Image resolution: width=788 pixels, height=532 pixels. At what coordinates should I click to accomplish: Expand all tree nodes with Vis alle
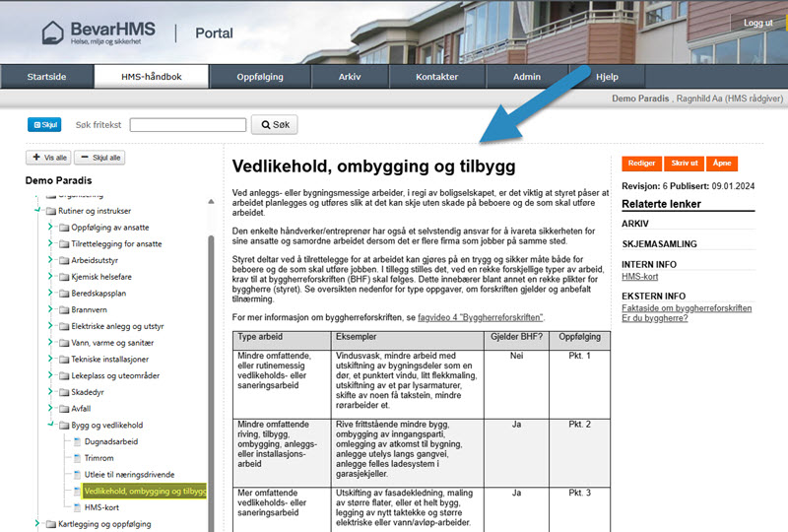point(50,158)
